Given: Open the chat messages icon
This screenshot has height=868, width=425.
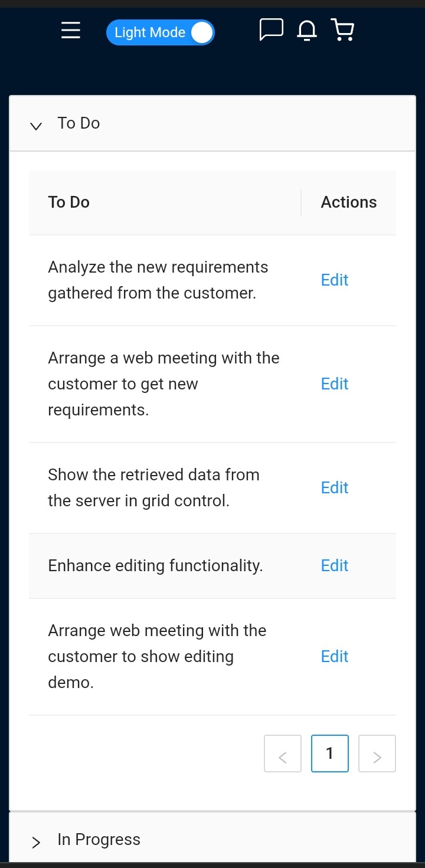Looking at the screenshot, I should tap(272, 30).
